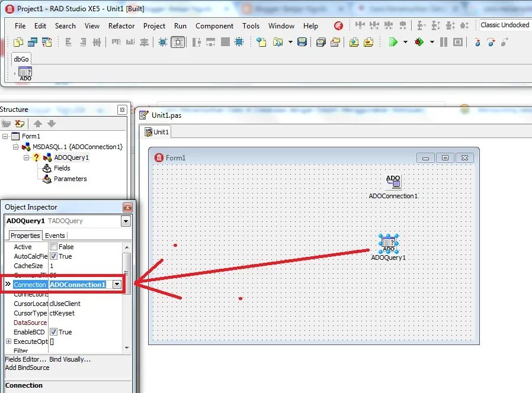Screen dimensions: 532x393
Task: Select the Unit1 editor tab
Action: 157,132
